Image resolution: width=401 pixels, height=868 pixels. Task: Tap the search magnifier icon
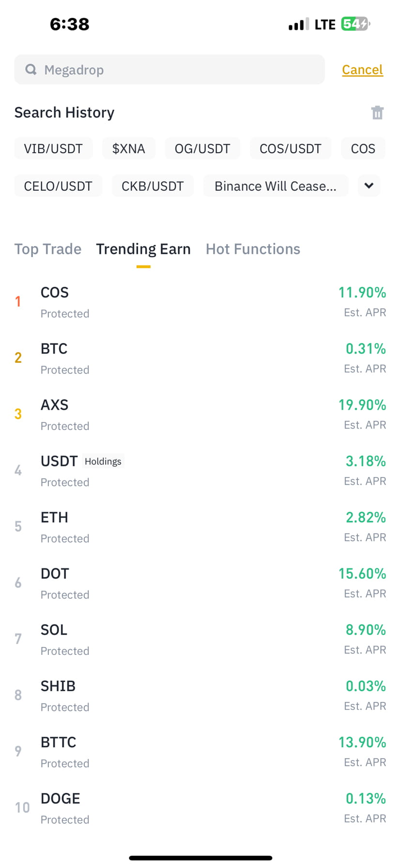click(x=31, y=70)
